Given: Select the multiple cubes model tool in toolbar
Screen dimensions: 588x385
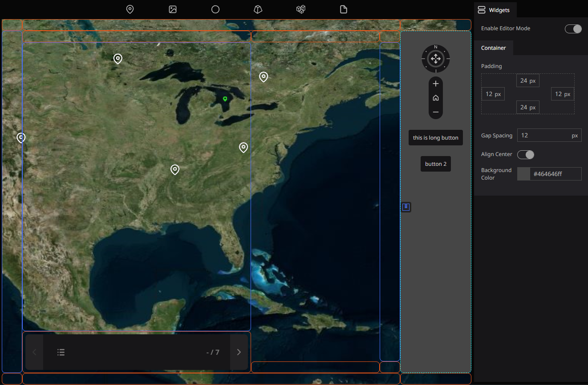Looking at the screenshot, I should (301, 9).
